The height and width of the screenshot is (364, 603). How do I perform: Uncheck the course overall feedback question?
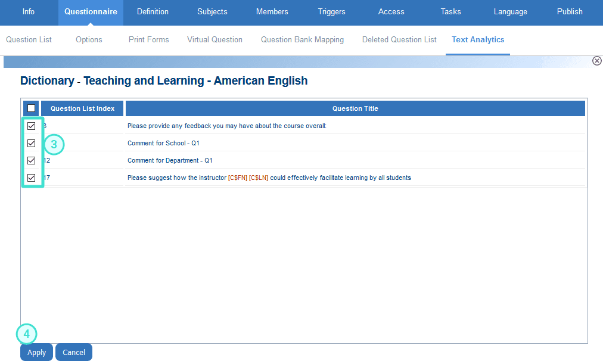click(32, 126)
